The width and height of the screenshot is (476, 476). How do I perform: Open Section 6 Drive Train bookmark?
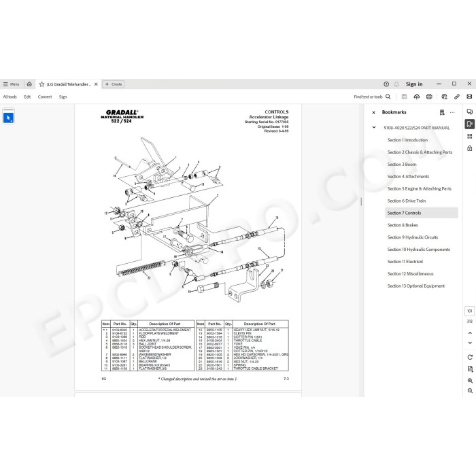[407, 201]
